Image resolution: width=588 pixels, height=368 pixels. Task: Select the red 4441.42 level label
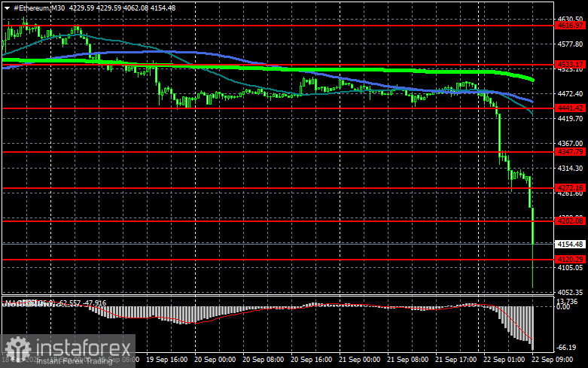point(570,108)
